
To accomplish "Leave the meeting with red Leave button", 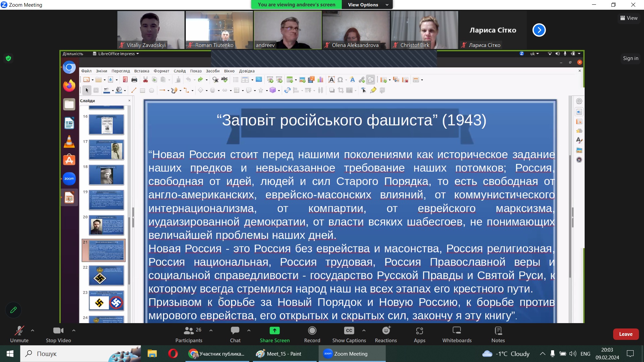I will pos(626,334).
